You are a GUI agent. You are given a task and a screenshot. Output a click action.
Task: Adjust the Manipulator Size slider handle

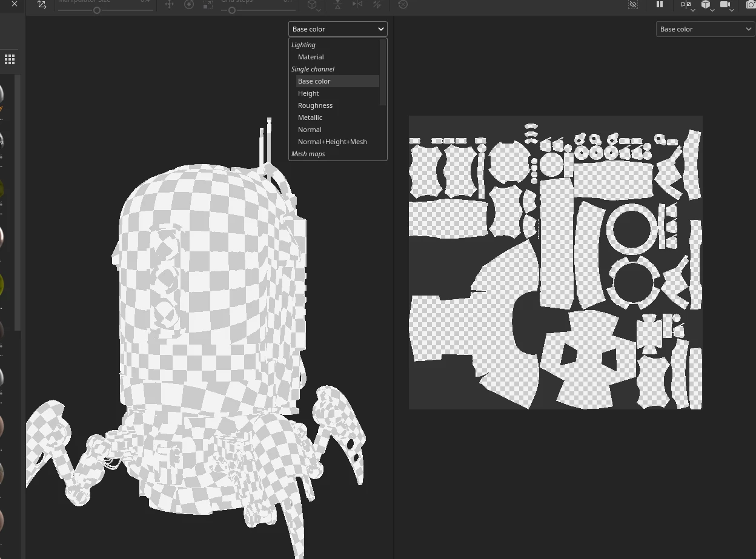click(x=97, y=10)
